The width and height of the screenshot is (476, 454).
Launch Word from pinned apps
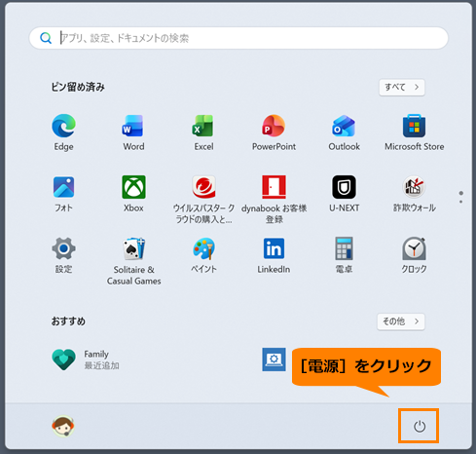[133, 132]
